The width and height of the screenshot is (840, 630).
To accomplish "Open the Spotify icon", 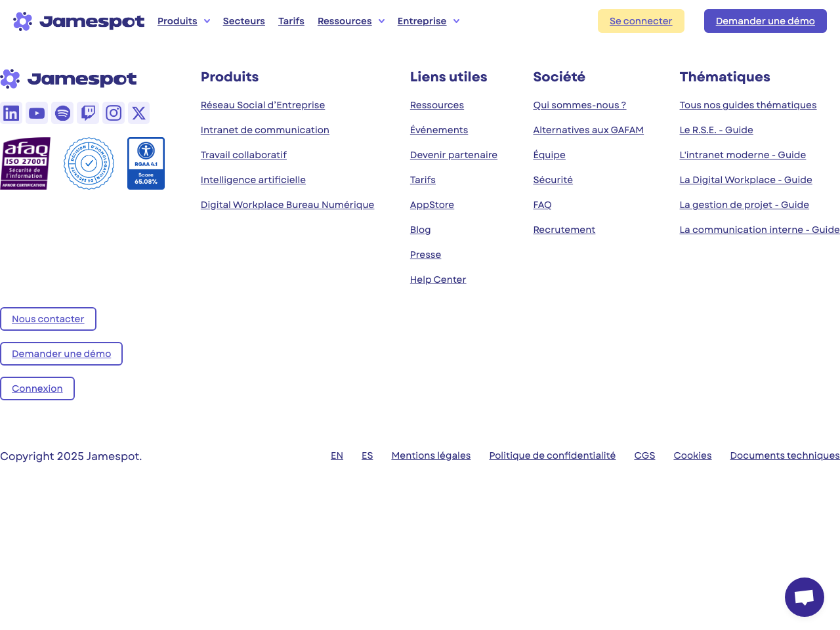I will 62,113.
